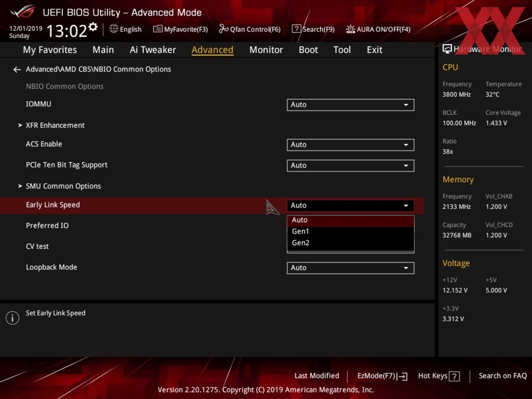The image size is (532, 399).
Task: Open Search(F9) tool
Action: point(313,29)
